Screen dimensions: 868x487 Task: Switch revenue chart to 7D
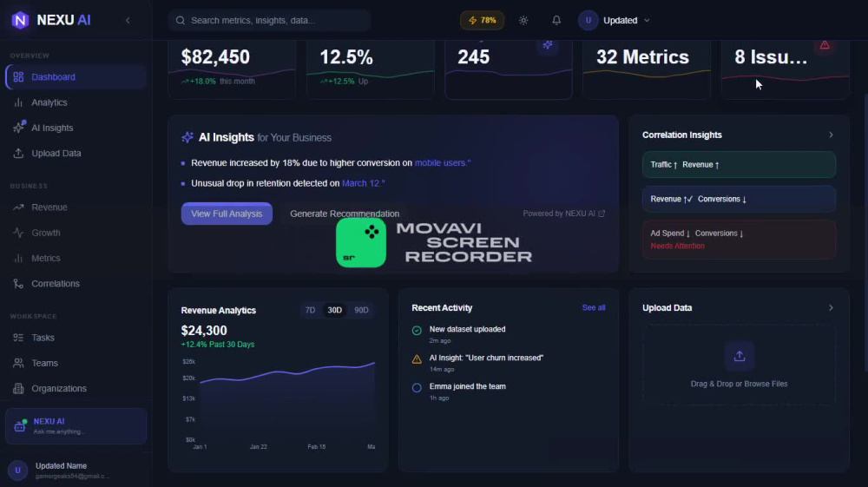(310, 311)
